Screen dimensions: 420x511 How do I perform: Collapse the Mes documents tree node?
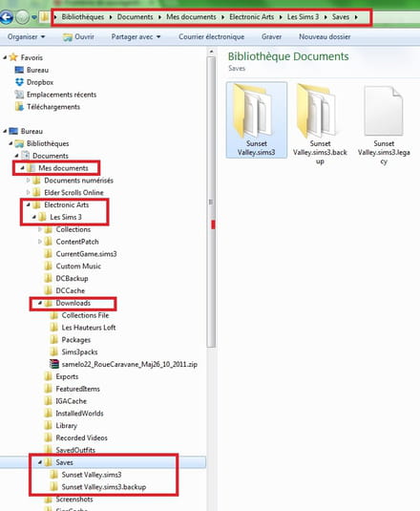pyautogui.click(x=22, y=168)
